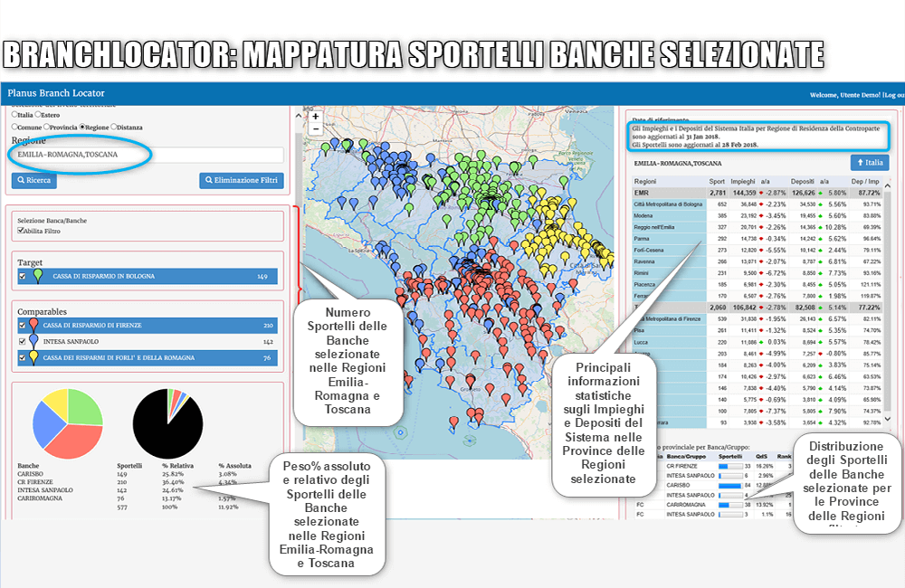Viewport: 905px width, 588px height.
Task: Select the EMR region summary row
Action: [x=757, y=193]
